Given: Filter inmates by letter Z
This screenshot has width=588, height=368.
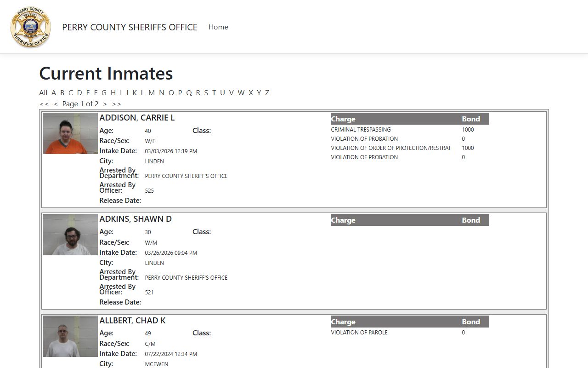Looking at the screenshot, I should (x=267, y=92).
